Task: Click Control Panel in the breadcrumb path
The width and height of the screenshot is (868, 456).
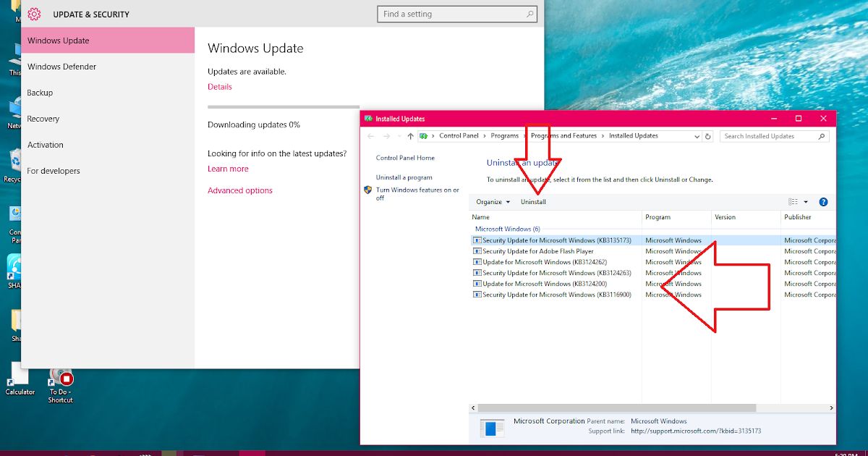Action: click(459, 136)
